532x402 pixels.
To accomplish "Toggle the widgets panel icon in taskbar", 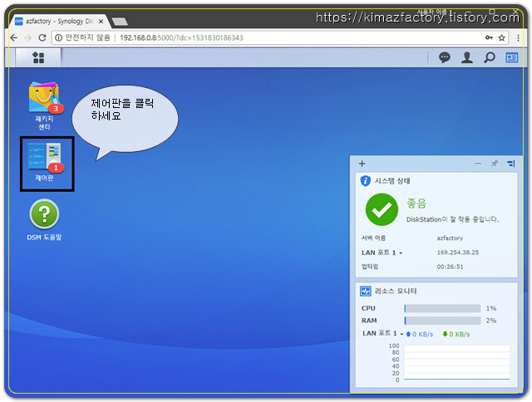I will click(x=512, y=57).
